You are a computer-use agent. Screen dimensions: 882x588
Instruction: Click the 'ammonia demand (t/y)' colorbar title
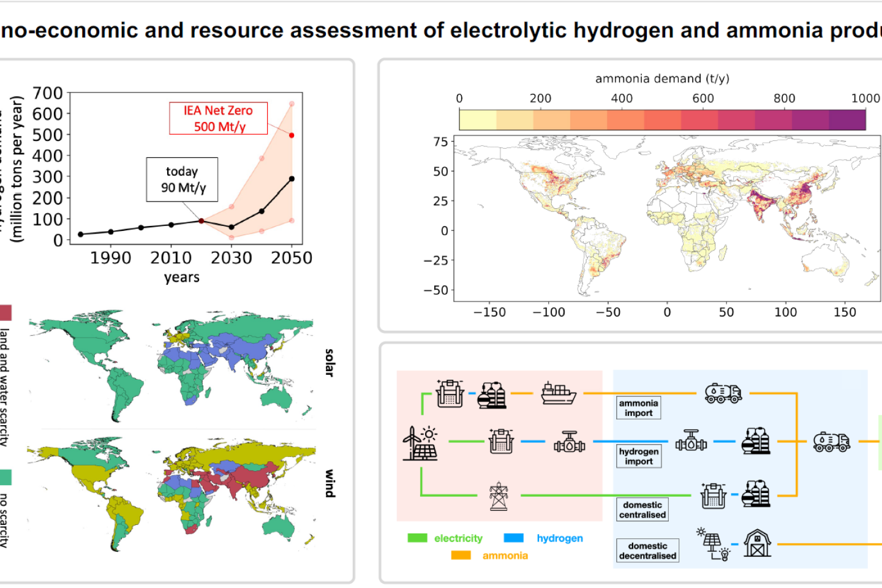point(662,78)
